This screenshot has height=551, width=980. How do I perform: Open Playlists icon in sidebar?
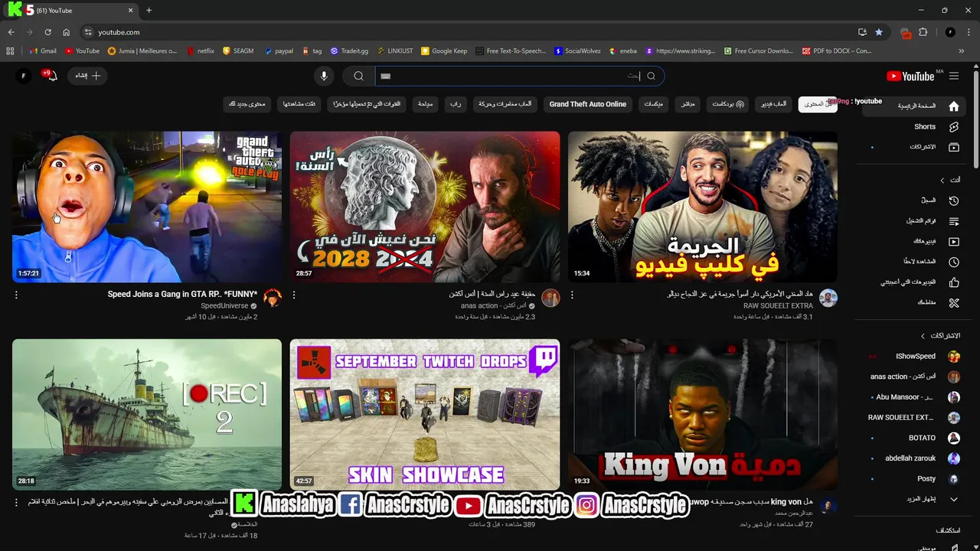tap(953, 221)
